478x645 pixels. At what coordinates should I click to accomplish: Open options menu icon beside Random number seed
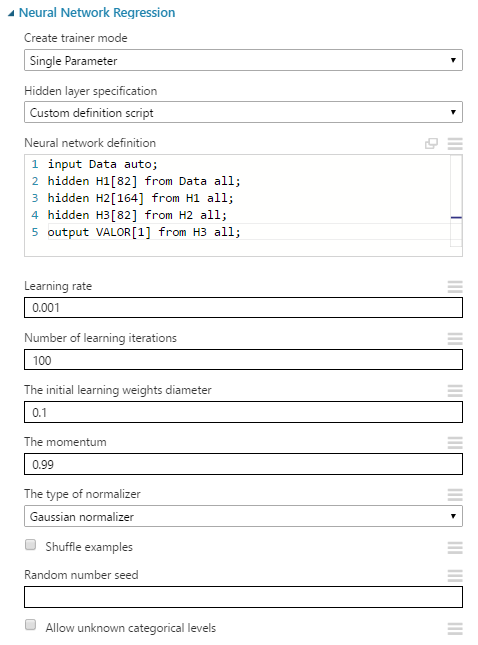point(455,575)
